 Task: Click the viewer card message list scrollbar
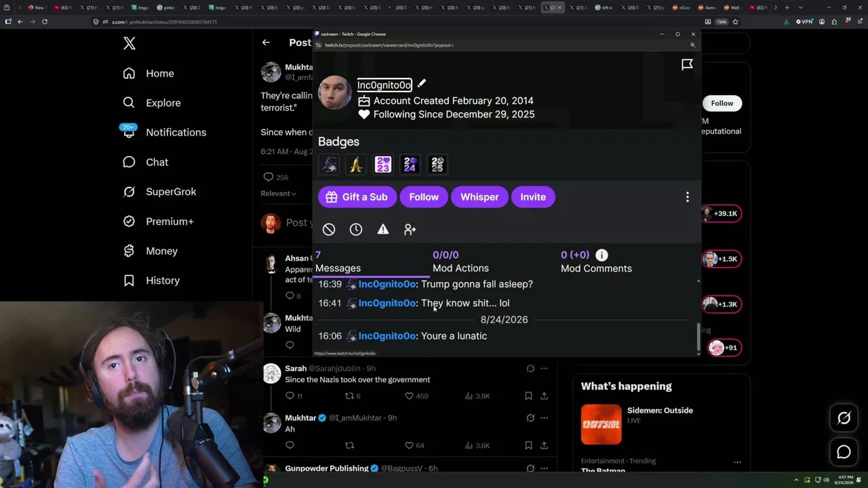point(698,336)
